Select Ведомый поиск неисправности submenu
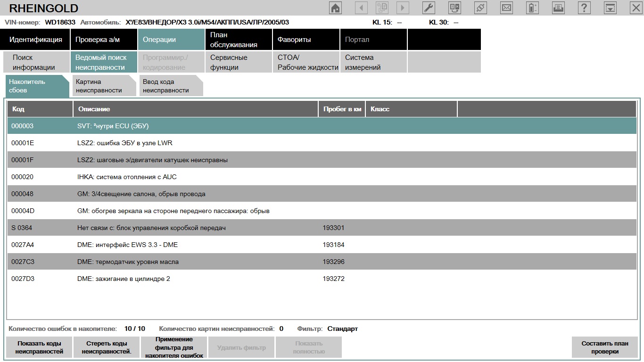The image size is (644, 362). coord(104,62)
